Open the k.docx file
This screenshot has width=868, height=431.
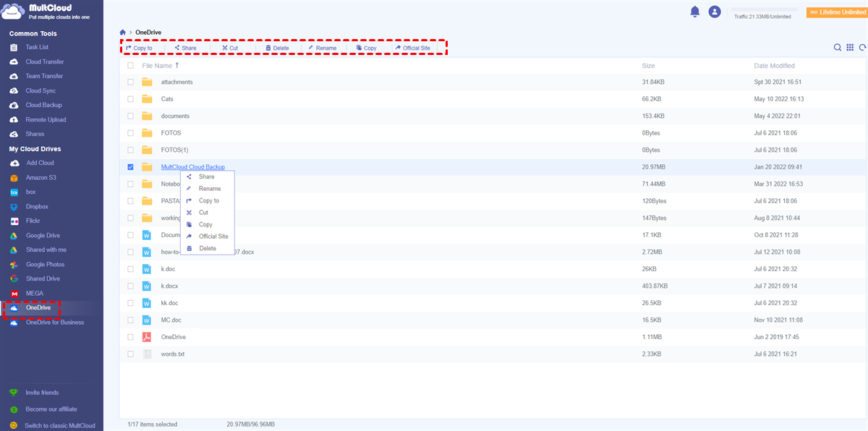[169, 286]
